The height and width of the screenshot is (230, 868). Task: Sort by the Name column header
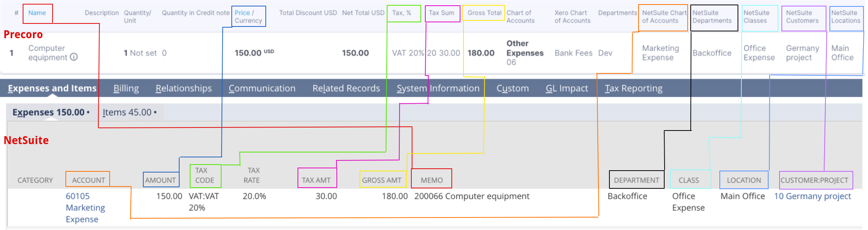point(37,13)
